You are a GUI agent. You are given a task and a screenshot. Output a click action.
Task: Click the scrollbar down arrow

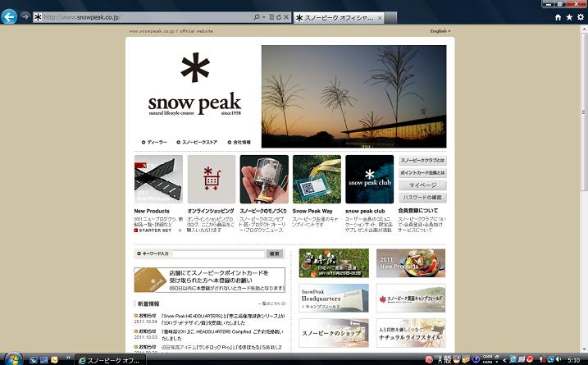tap(584, 349)
